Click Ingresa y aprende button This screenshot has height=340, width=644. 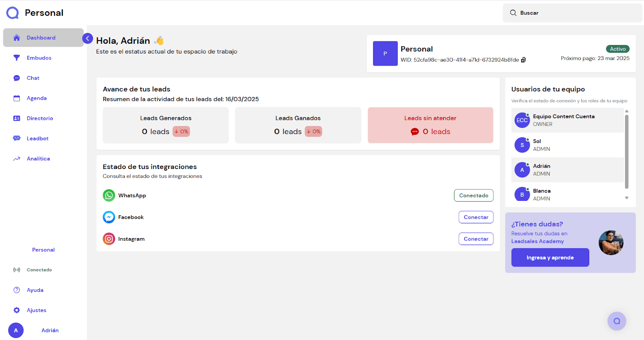click(x=550, y=258)
